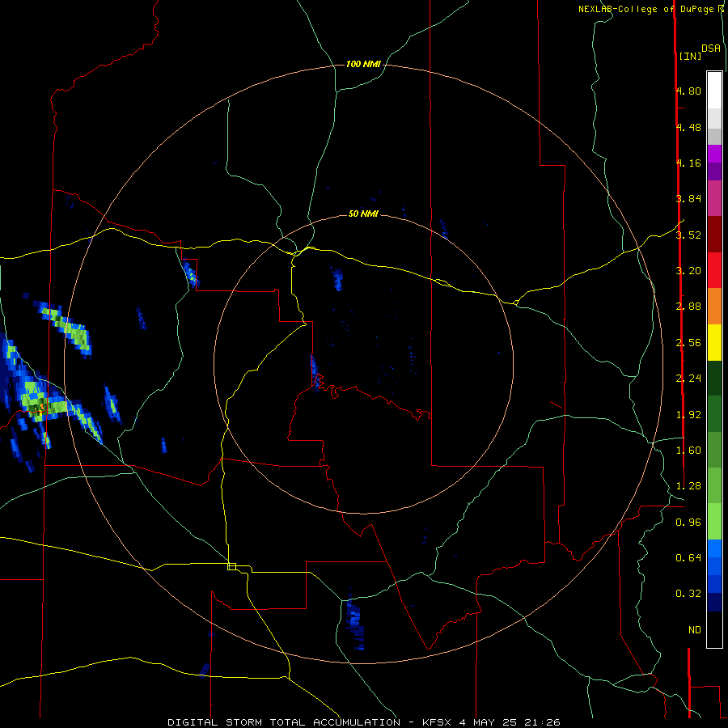Click the dark purple legend swatch
The image size is (728, 728).
(x=714, y=171)
